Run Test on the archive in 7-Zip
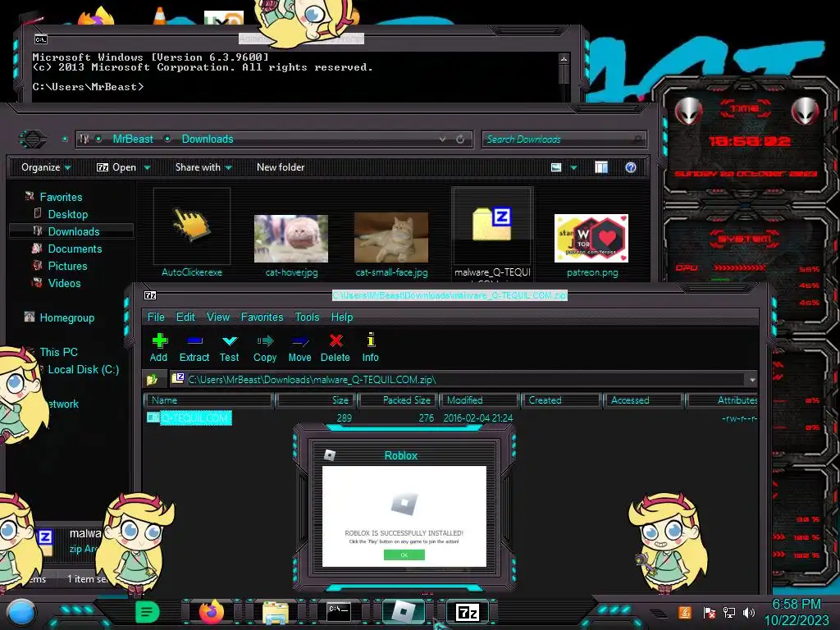The height and width of the screenshot is (630, 840). (230, 348)
